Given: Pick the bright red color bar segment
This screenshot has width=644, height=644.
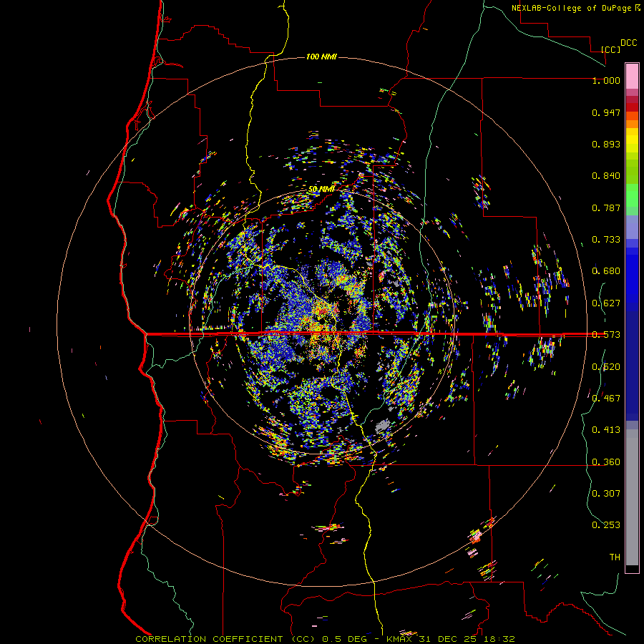Looking at the screenshot, I should tap(632, 107).
